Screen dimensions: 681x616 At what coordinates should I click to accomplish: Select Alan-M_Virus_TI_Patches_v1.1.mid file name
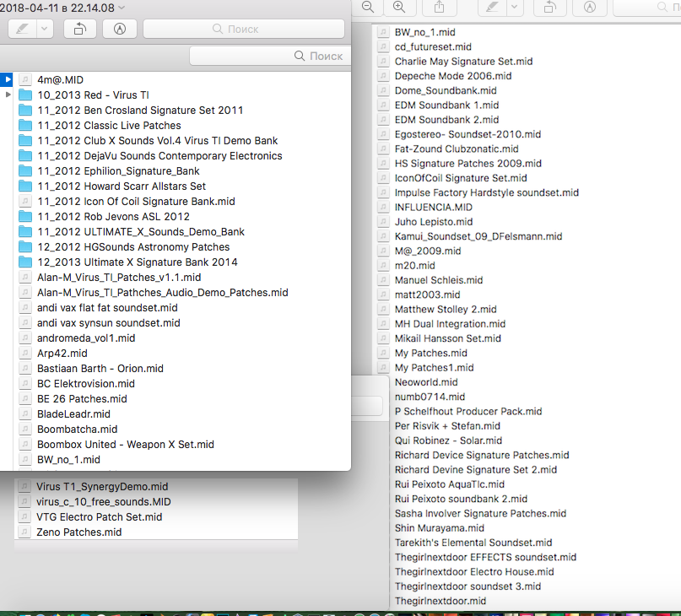point(119,277)
